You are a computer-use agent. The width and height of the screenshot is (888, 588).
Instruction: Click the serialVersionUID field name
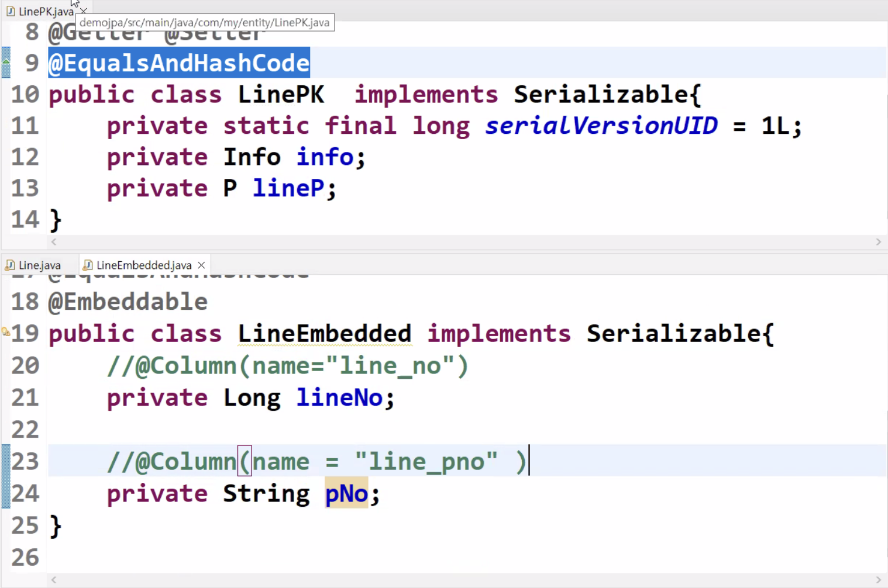pos(601,126)
